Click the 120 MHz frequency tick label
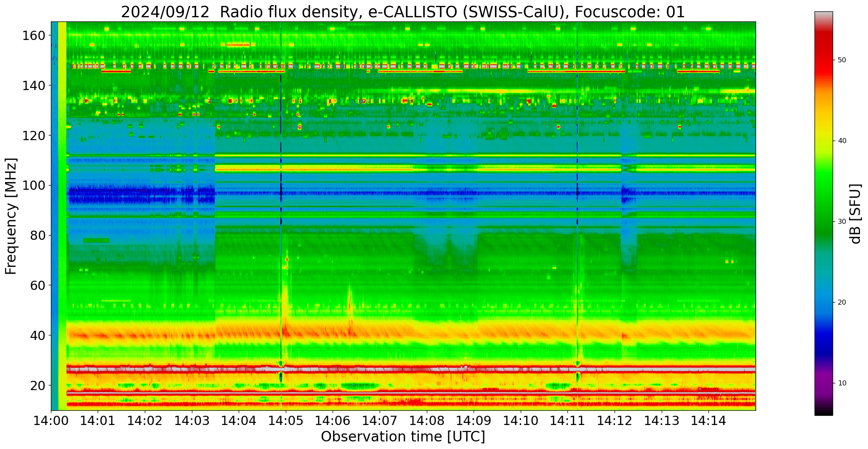Viewport: 868px width, 449px height. (x=34, y=135)
